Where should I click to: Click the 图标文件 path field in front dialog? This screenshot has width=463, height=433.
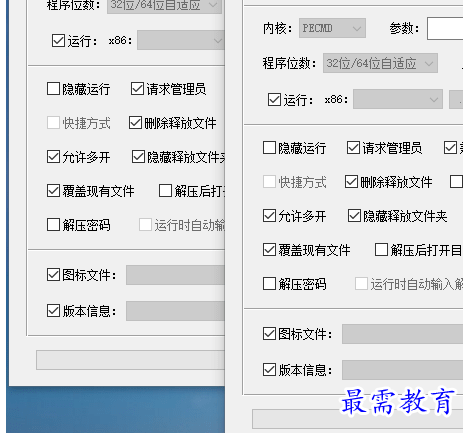pos(402,334)
